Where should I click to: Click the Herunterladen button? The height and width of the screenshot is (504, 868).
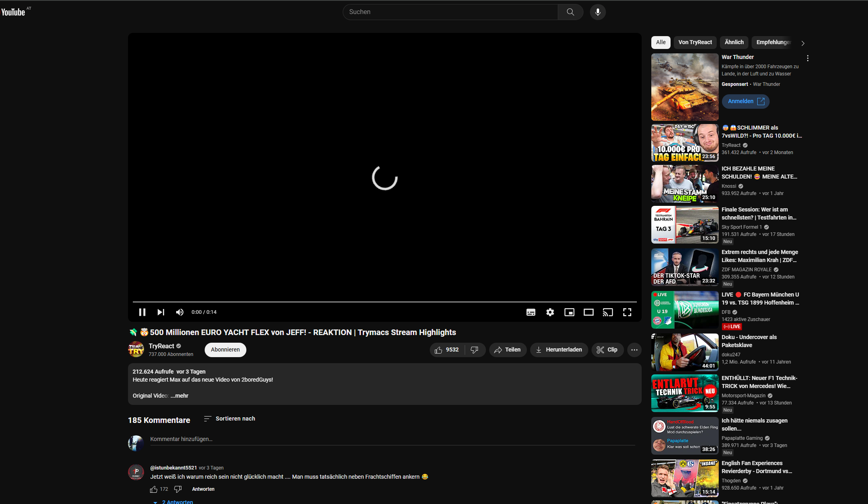tap(559, 350)
